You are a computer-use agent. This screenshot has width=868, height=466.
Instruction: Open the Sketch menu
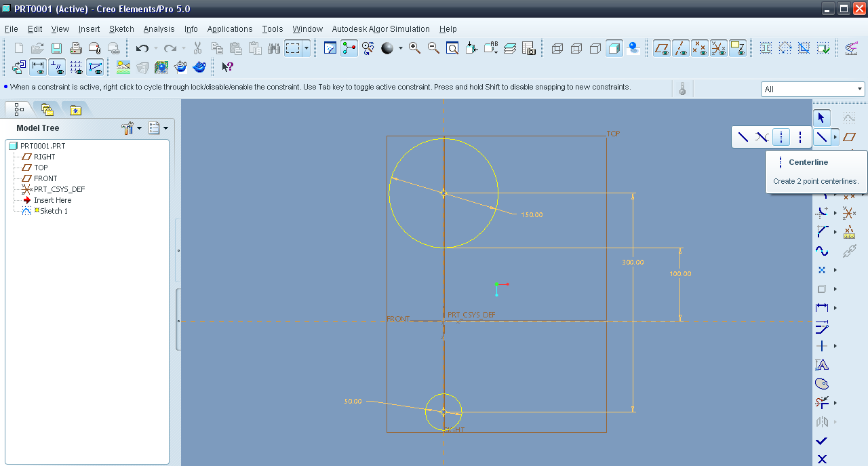pyautogui.click(x=121, y=29)
